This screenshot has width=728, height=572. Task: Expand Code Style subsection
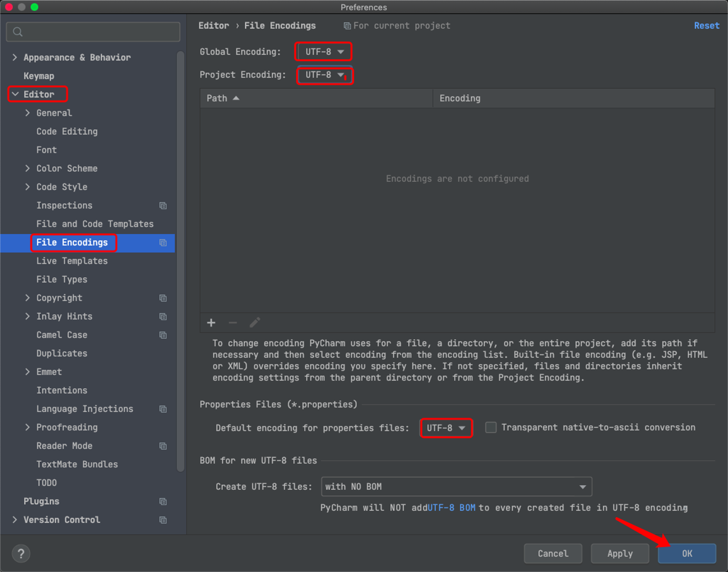point(27,187)
